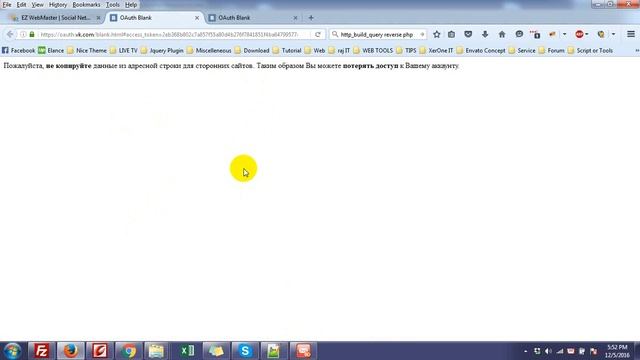Show bookmarks list icon
Image resolution: width=640 pixels, height=360 pixels.
pyautogui.click(x=451, y=34)
